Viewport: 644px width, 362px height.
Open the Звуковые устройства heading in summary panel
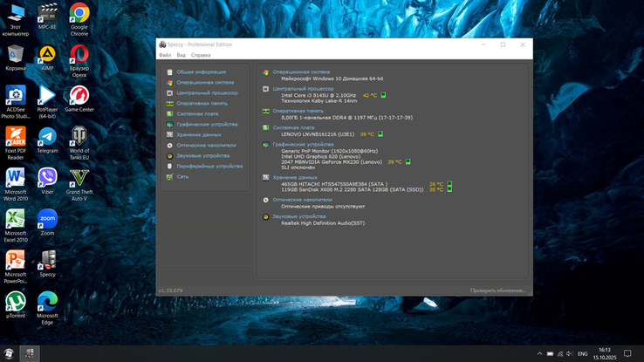coord(299,216)
